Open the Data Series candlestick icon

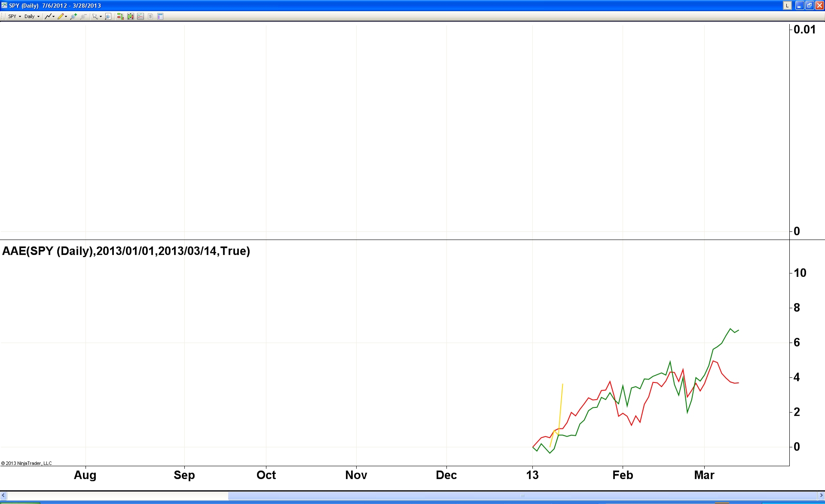130,16
